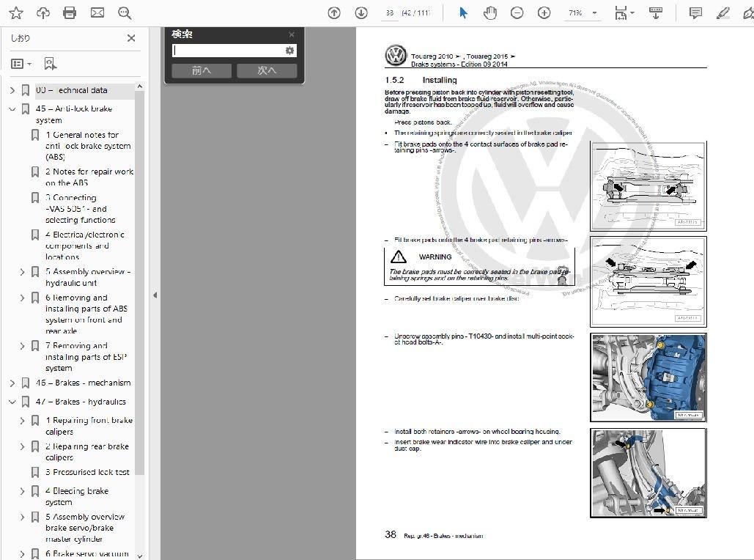
Task: Click the page number field
Action: point(390,13)
